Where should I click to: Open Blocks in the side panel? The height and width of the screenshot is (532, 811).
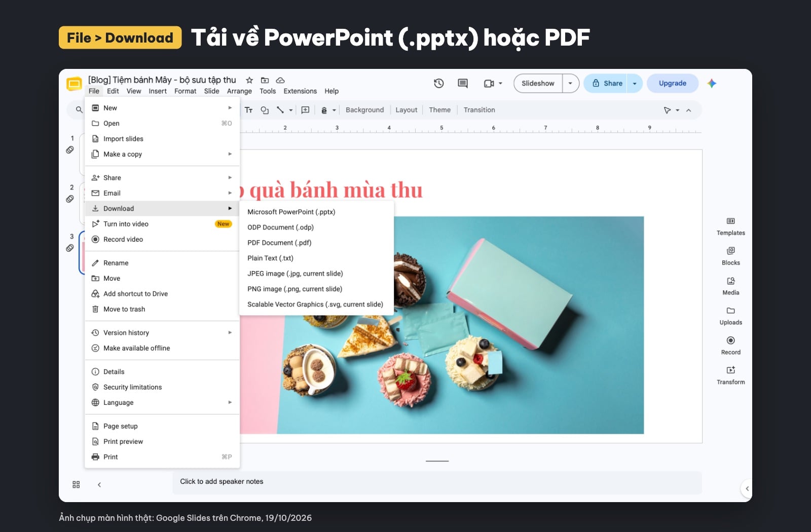(731, 256)
